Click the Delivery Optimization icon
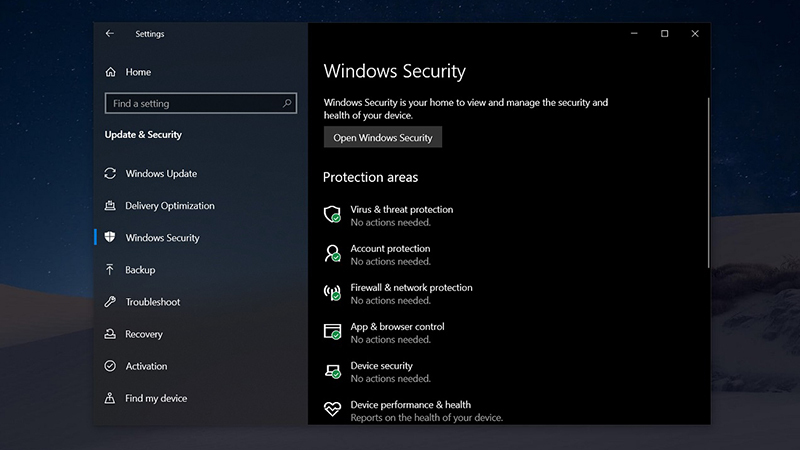800x450 pixels. [110, 206]
